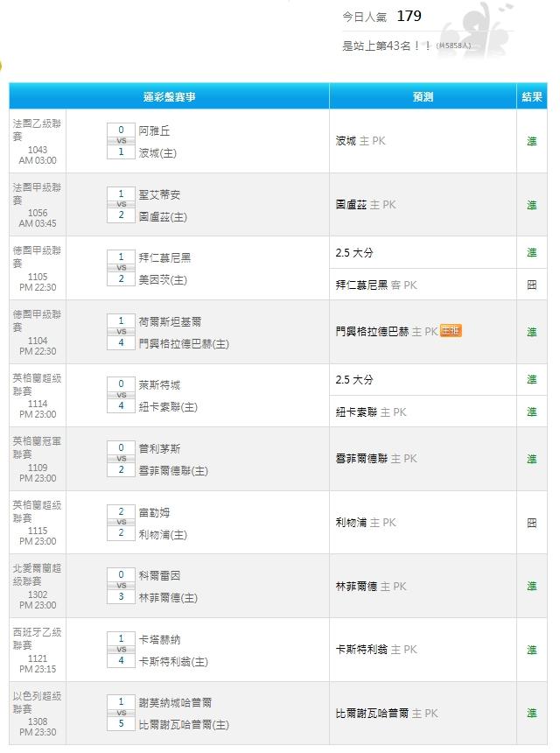Click 2.5 大分 prediction in 萊斯特城 match
The width and height of the screenshot is (560, 753).
354,380
